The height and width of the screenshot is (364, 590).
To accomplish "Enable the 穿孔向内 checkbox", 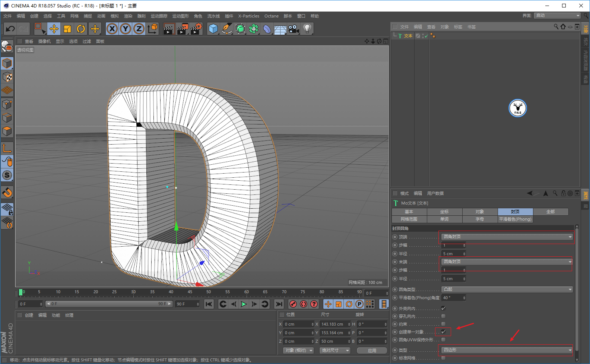I will pos(443,316).
